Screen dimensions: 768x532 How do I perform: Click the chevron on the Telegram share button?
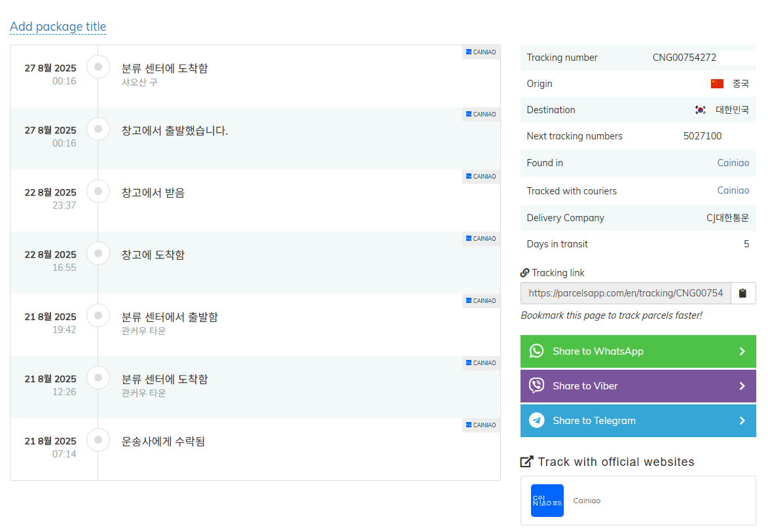tap(742, 421)
